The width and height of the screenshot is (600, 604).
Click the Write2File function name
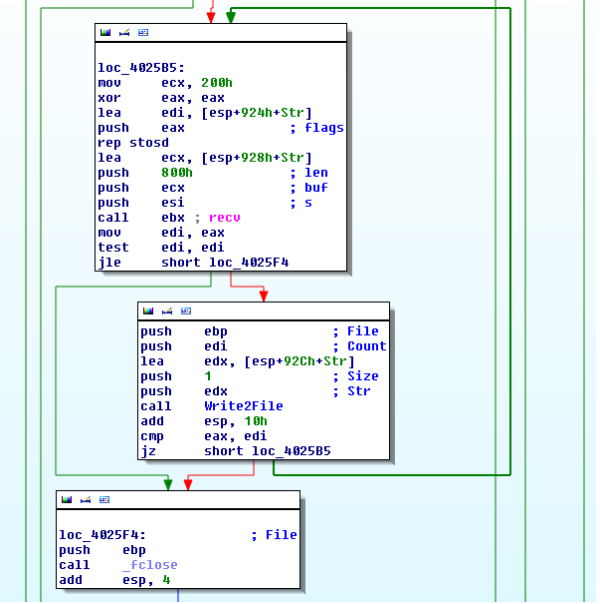(x=243, y=406)
